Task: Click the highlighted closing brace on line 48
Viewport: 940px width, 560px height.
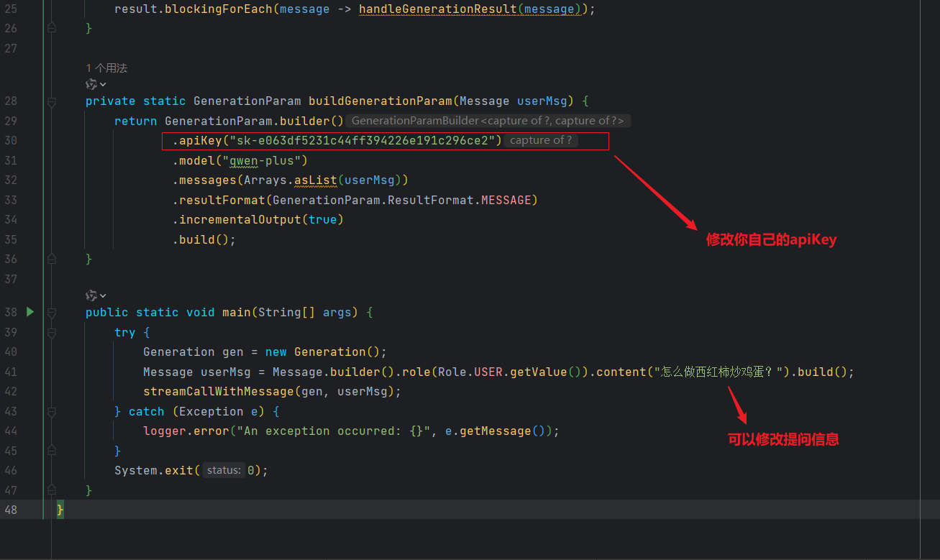Action: pyautogui.click(x=60, y=510)
